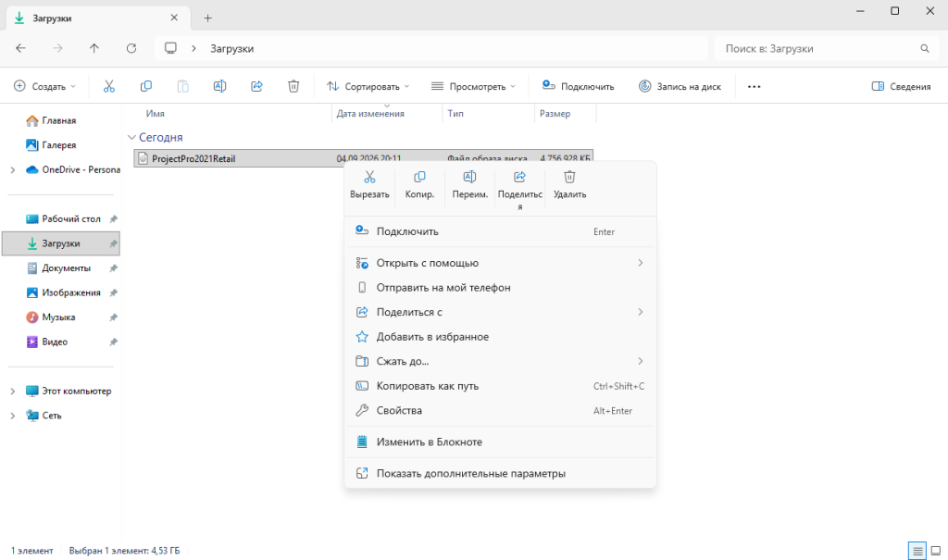Viewport: 948px width, 560px height.
Task: Click the This PC monitor icon in address bar
Action: pos(171,48)
